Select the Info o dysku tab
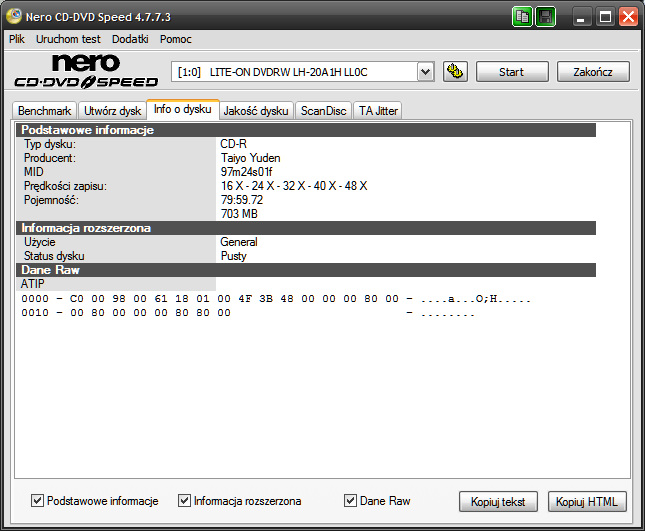645x531 pixels. click(183, 109)
